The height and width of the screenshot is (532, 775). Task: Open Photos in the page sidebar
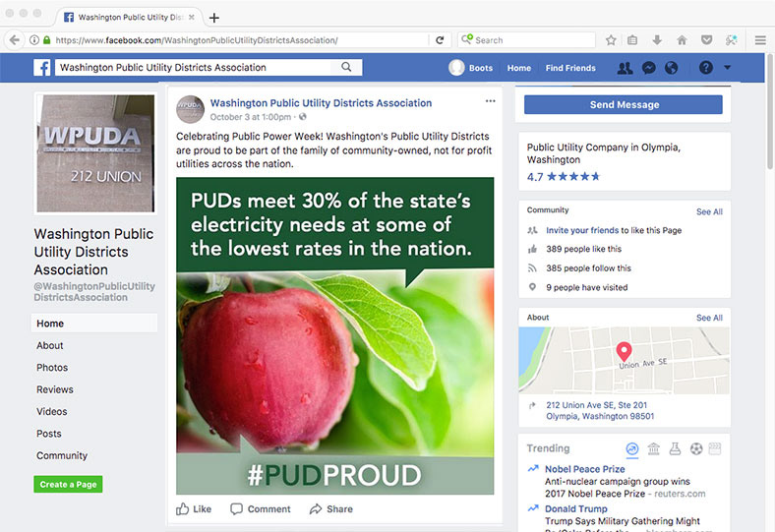coord(52,368)
